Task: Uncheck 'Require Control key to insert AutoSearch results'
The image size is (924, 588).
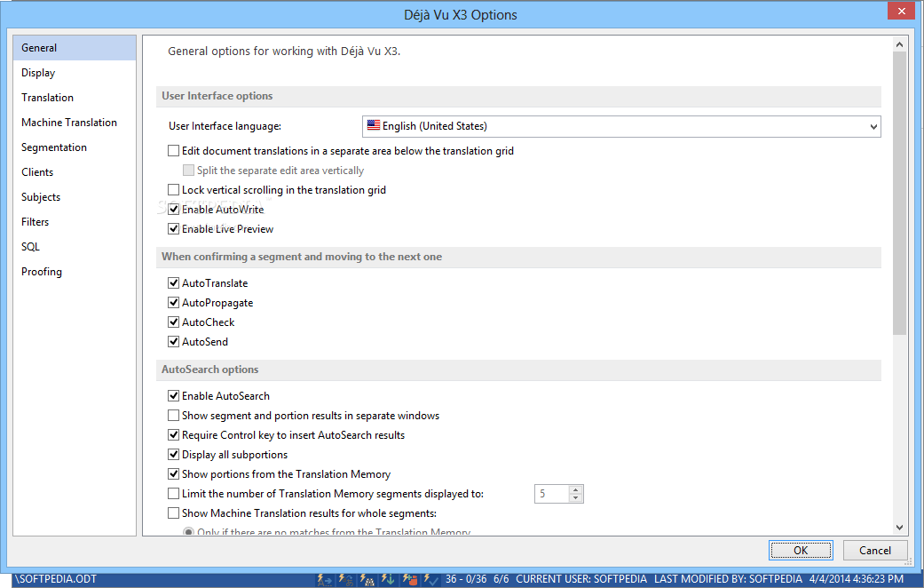Action: click(173, 435)
